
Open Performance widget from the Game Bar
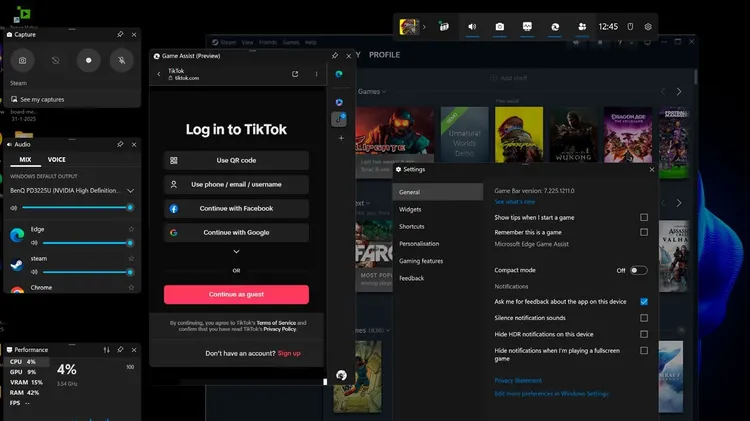click(x=527, y=27)
